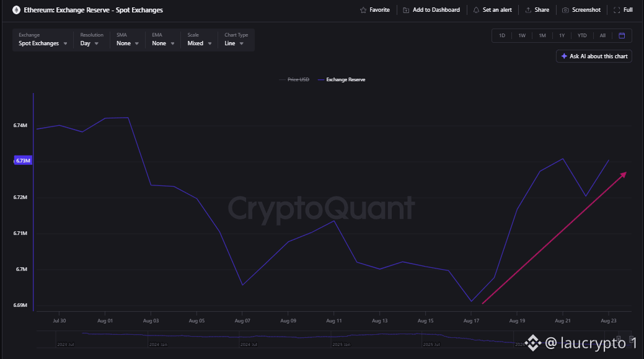Screen dimensions: 644x359
Task: Click the Aug 19 axis label
Action: click(x=517, y=321)
